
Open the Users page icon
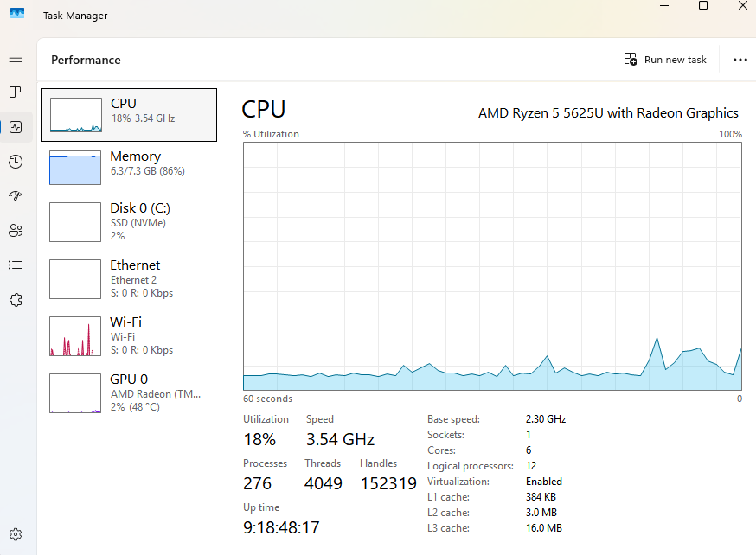pos(16,231)
